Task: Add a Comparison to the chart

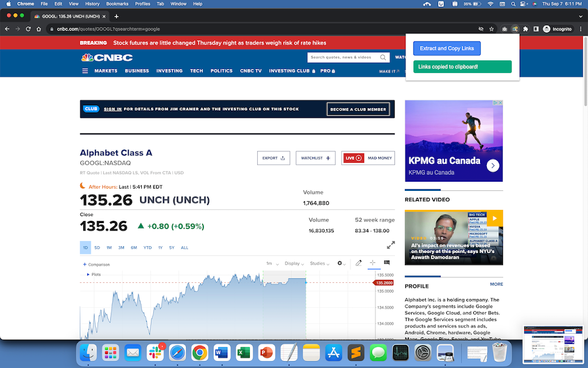Action: 96,264
